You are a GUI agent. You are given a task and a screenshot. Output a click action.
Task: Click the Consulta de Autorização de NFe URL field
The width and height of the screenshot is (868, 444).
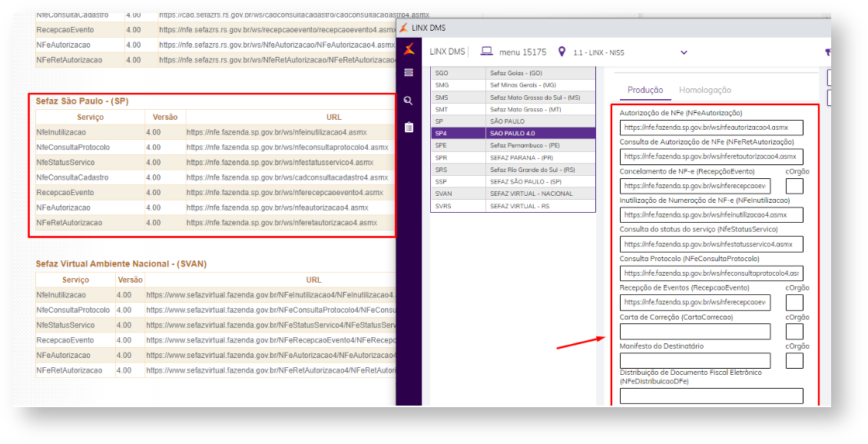711,157
